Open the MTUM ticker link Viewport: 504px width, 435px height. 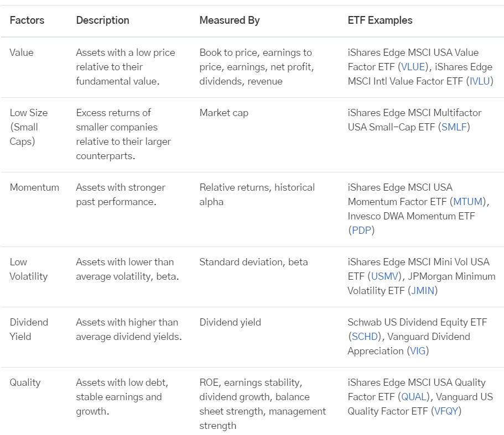point(467,202)
